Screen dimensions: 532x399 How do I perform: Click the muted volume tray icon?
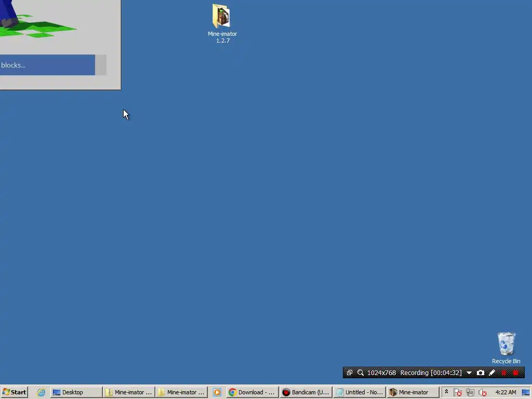[483, 393]
